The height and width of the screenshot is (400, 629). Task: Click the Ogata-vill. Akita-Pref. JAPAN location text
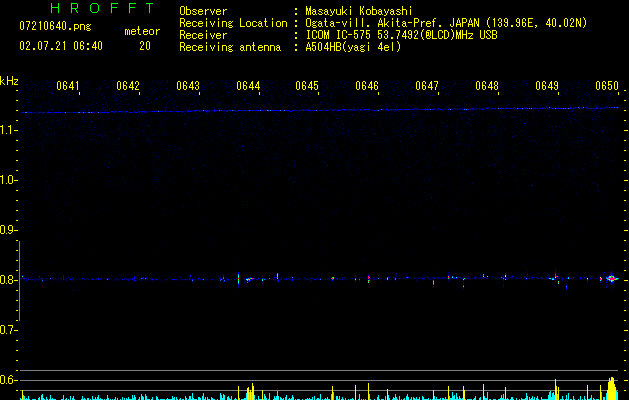446,23
